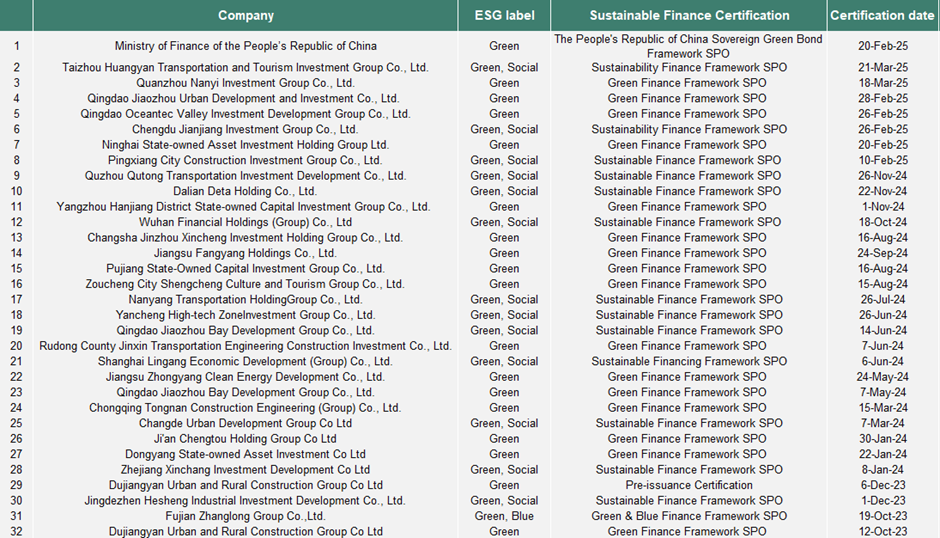
Task: Click certification date 21-Mar-25
Action: click(882, 68)
